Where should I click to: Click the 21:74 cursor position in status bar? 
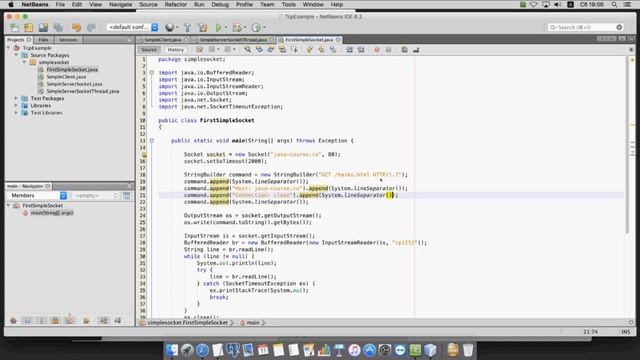590,332
